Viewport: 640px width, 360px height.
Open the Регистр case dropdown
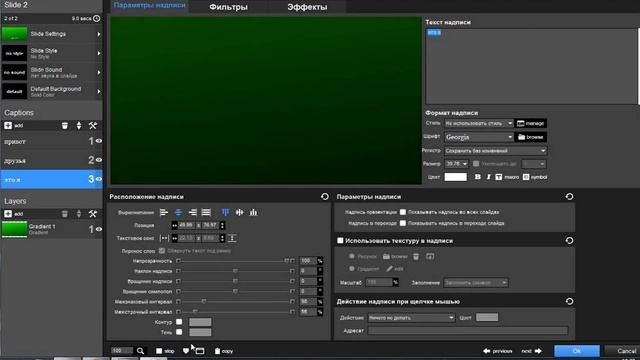495,151
